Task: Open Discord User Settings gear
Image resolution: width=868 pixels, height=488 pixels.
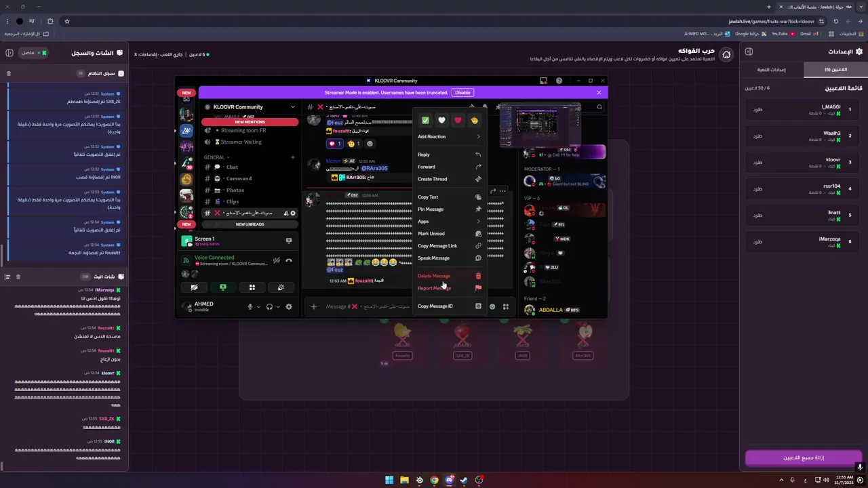Action: (289, 306)
